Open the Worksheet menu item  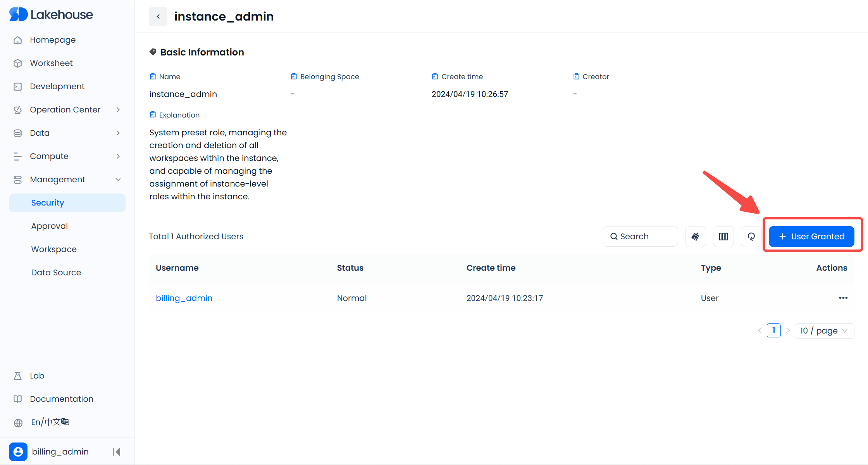coord(51,63)
